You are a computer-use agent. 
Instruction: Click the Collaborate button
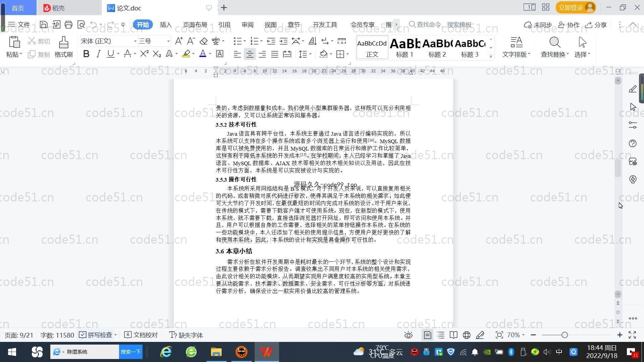pyautogui.click(x=569, y=25)
